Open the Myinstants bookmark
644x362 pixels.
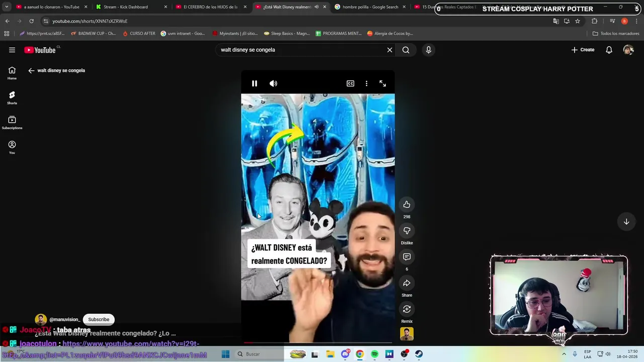pos(235,34)
